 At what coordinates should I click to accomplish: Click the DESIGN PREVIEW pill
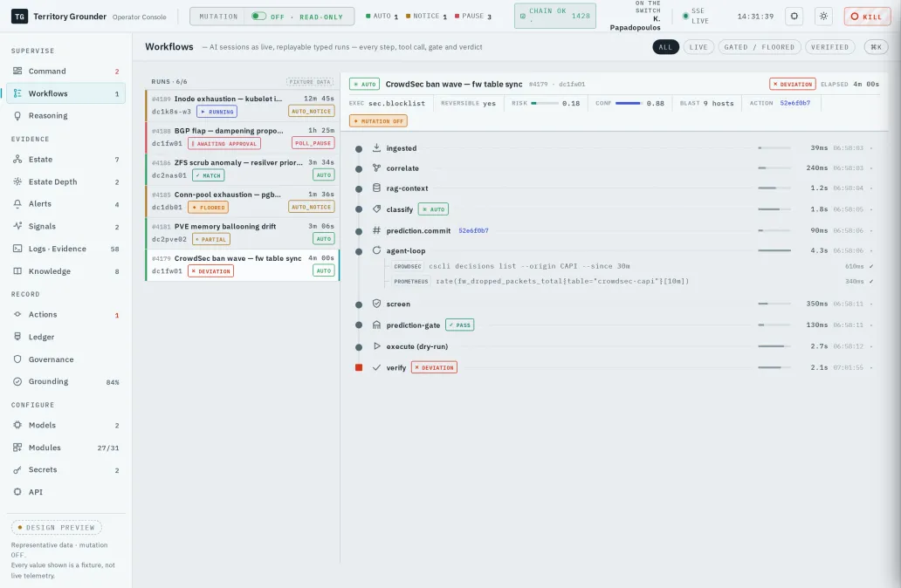[56, 527]
